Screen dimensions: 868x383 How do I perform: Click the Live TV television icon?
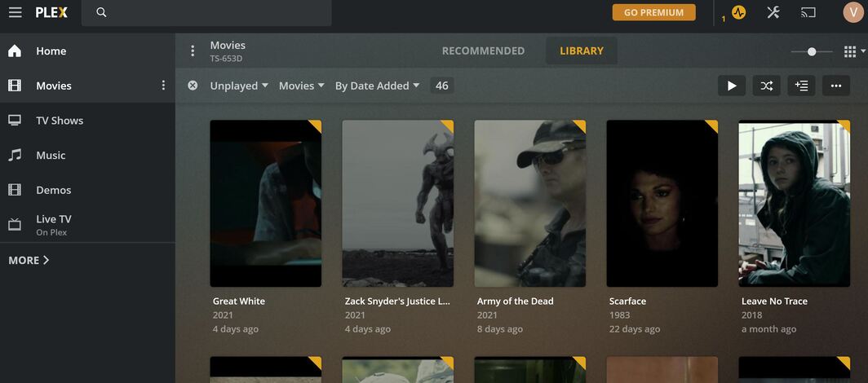point(15,224)
